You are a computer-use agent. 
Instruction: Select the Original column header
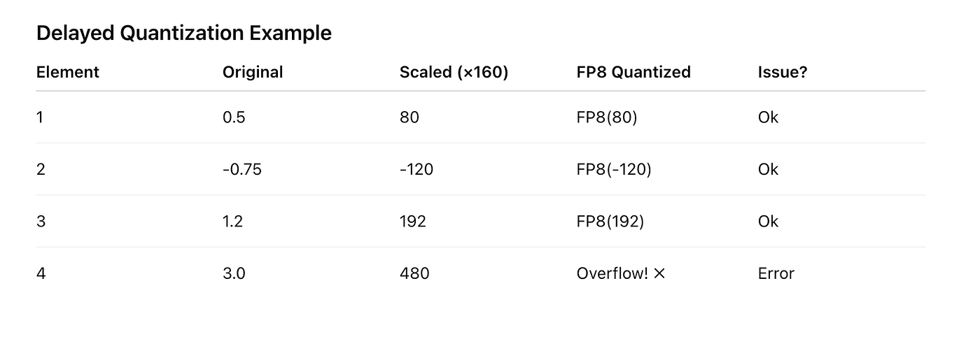tap(253, 72)
